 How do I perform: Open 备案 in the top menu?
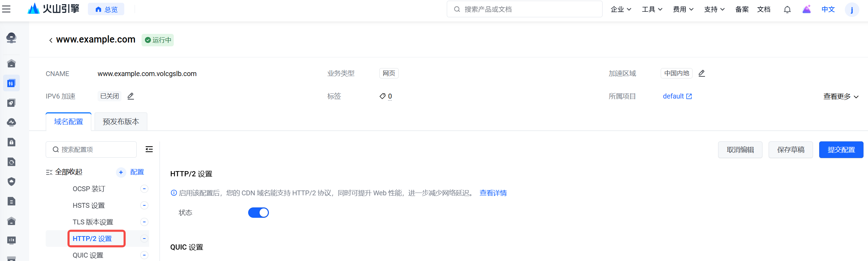(742, 9)
